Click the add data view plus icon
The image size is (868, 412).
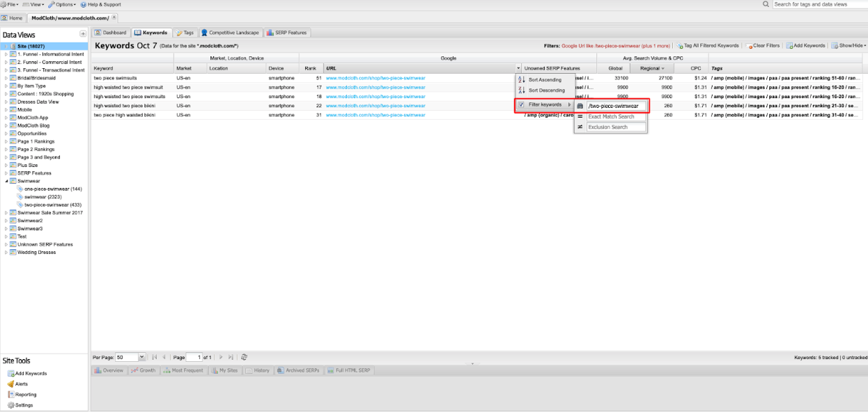[x=83, y=33]
